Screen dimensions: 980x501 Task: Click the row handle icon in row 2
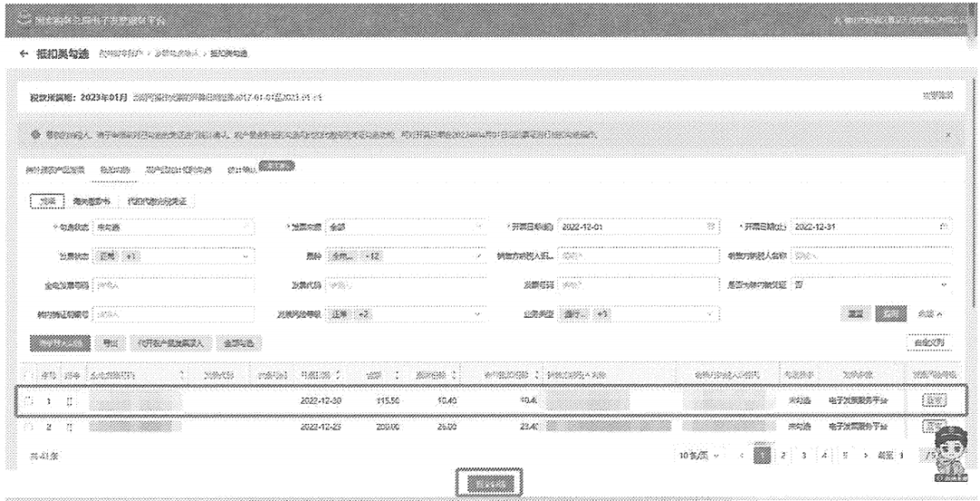point(69,427)
